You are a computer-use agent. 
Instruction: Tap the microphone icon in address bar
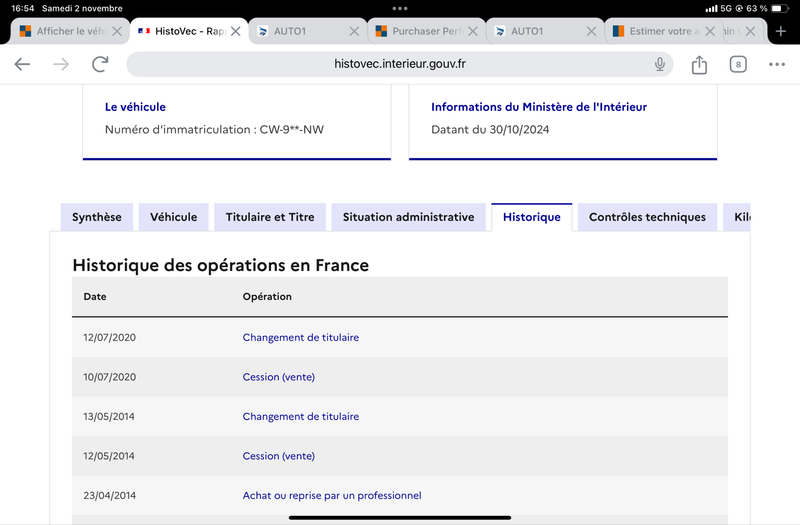660,64
